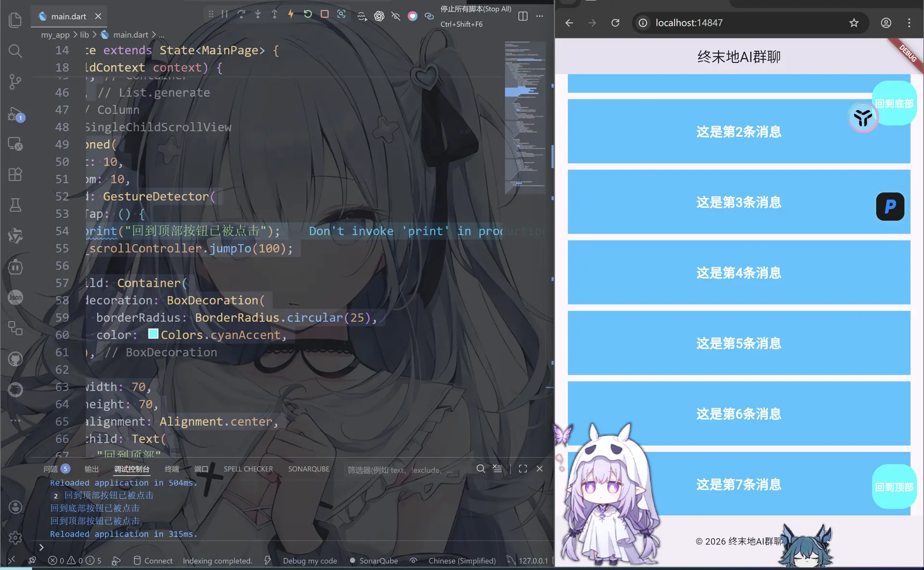Click the ChatGPT icon in editor toolbar

click(x=379, y=16)
